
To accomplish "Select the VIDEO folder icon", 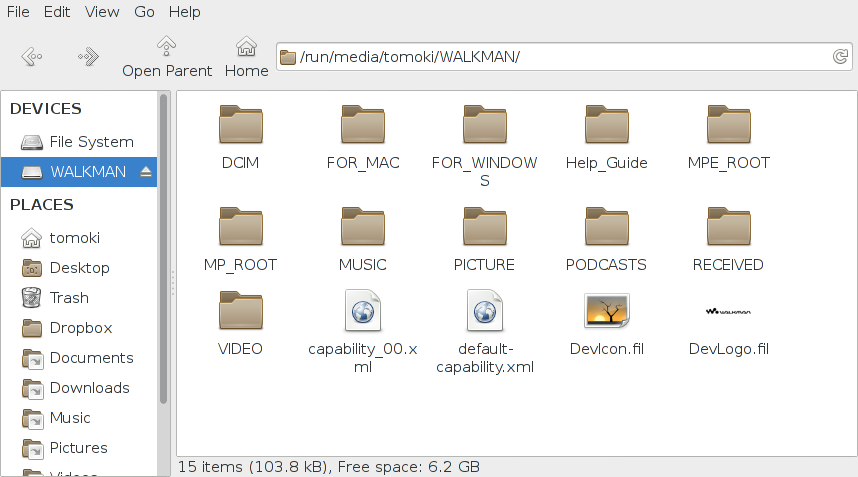I will pos(241,310).
